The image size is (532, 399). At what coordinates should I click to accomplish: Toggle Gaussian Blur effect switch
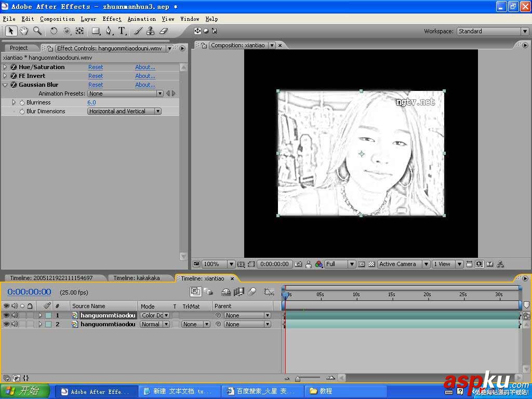pos(14,85)
